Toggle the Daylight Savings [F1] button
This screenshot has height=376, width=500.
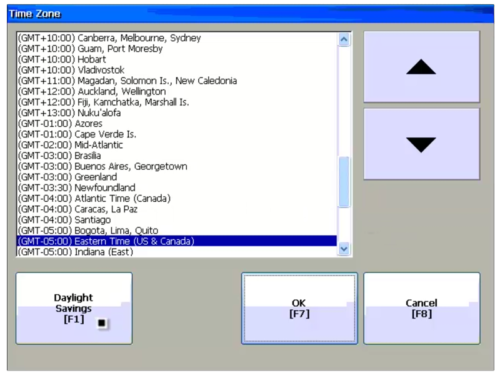(74, 308)
